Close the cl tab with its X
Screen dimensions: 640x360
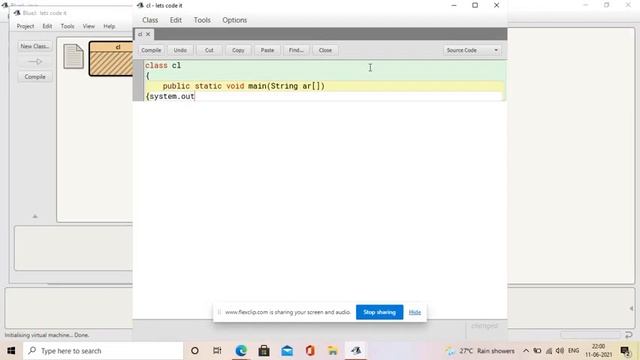(148, 34)
